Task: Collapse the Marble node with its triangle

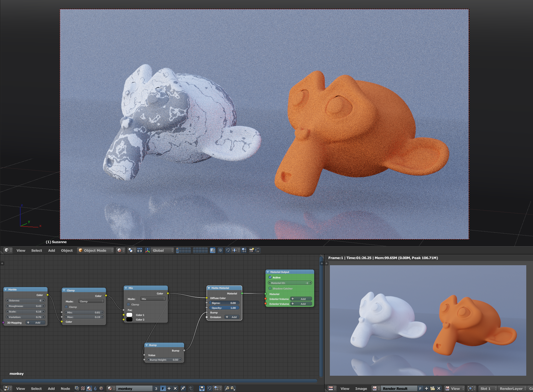Action: point(6,289)
